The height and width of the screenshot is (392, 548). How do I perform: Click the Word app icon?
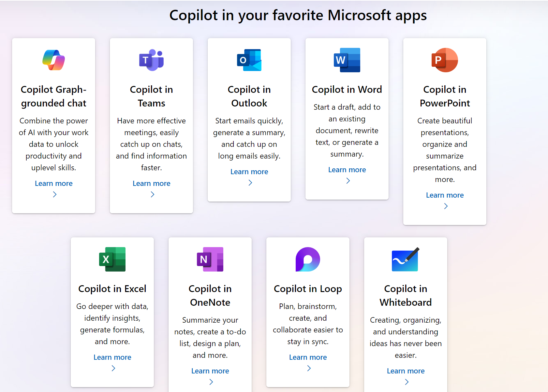coord(347,60)
